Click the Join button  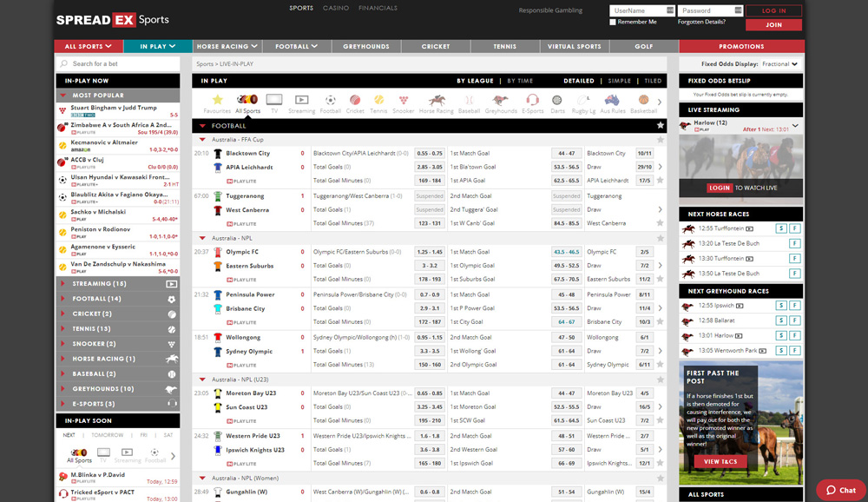(x=774, y=25)
